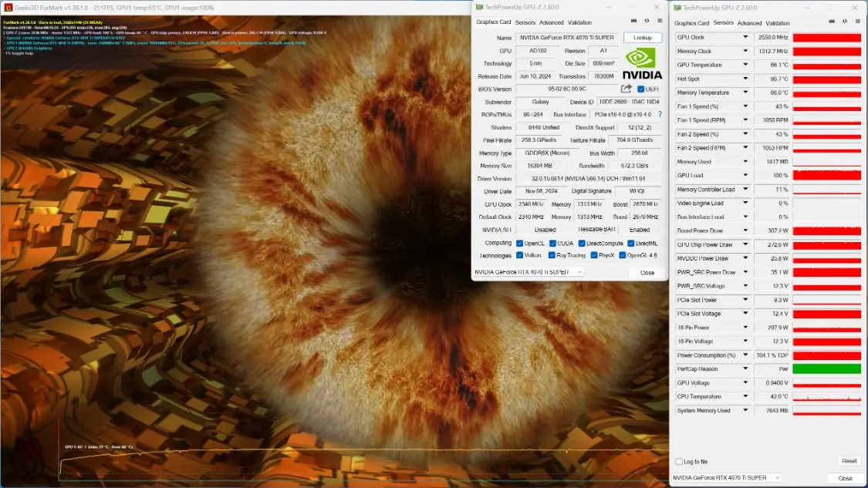Toggle the PhysX checkbox

point(594,255)
